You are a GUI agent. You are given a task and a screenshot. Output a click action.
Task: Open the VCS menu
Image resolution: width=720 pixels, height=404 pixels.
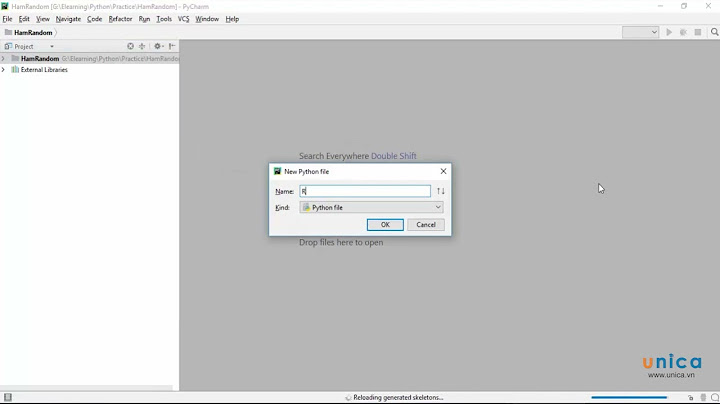[x=183, y=19]
